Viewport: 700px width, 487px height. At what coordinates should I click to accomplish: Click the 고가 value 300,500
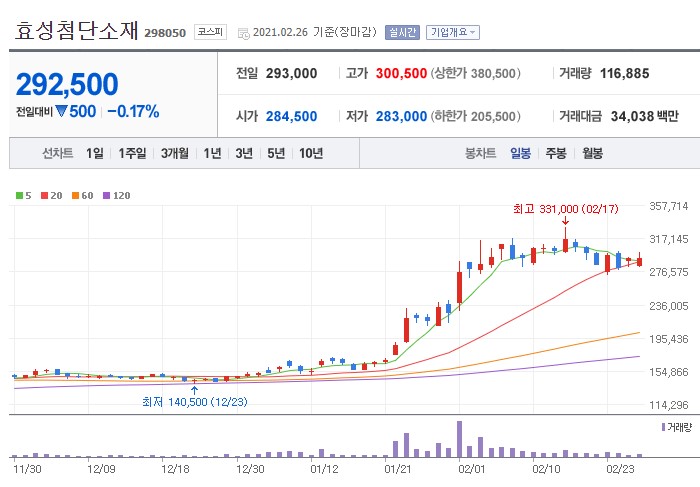(401, 74)
